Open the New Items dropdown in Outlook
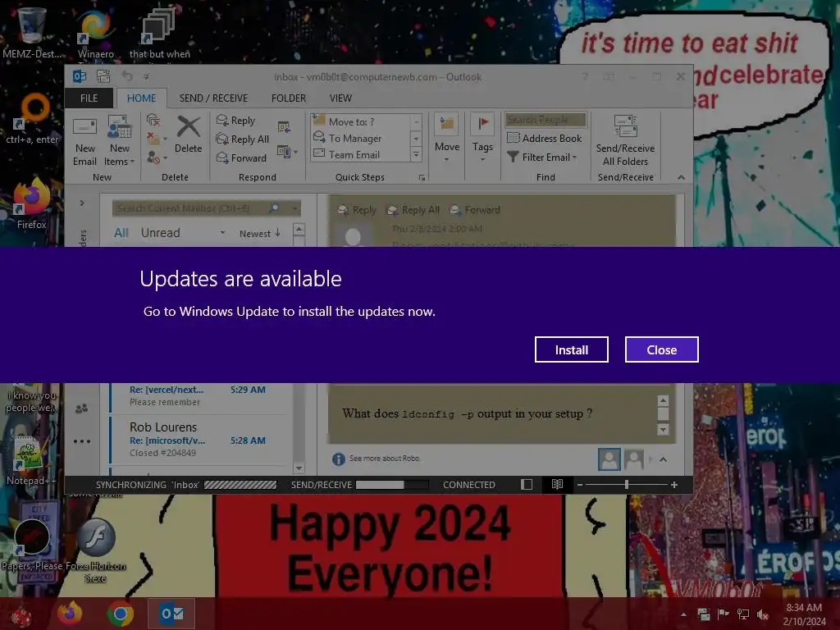 (120, 141)
